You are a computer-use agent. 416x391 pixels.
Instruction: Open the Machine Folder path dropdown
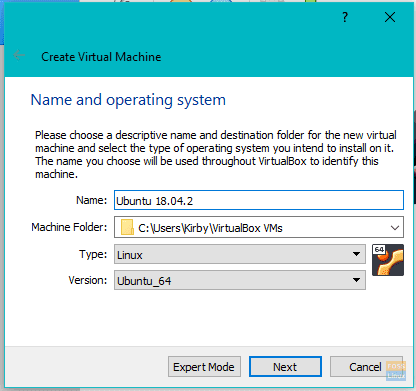coord(395,228)
